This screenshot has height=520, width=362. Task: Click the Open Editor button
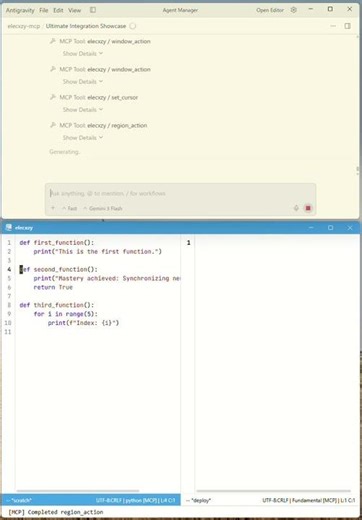270,10
